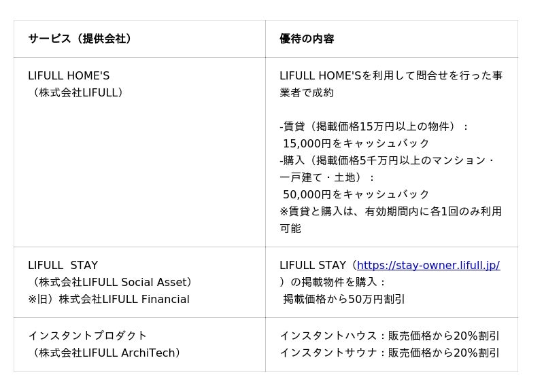
Task: Select the 掲載価格から50万円割引 text
Action: [343, 299]
